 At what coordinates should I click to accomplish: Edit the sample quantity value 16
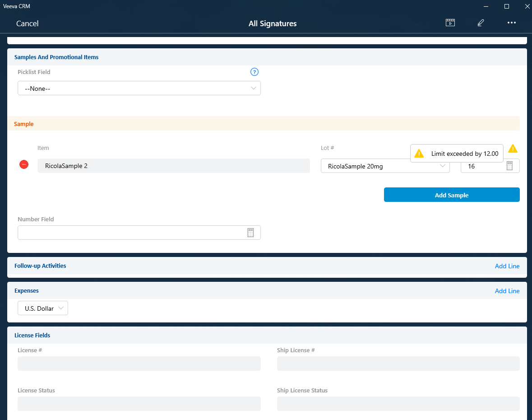pos(481,166)
